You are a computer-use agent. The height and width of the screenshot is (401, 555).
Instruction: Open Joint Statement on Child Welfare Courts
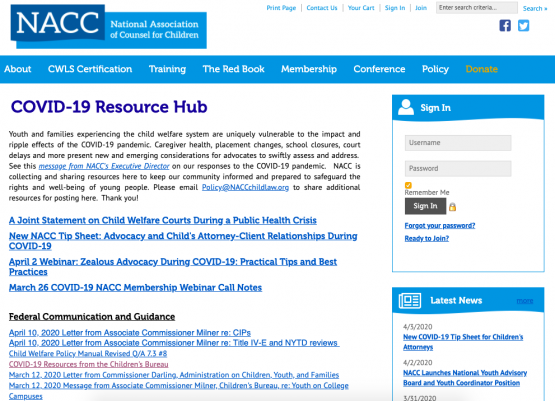click(x=162, y=220)
